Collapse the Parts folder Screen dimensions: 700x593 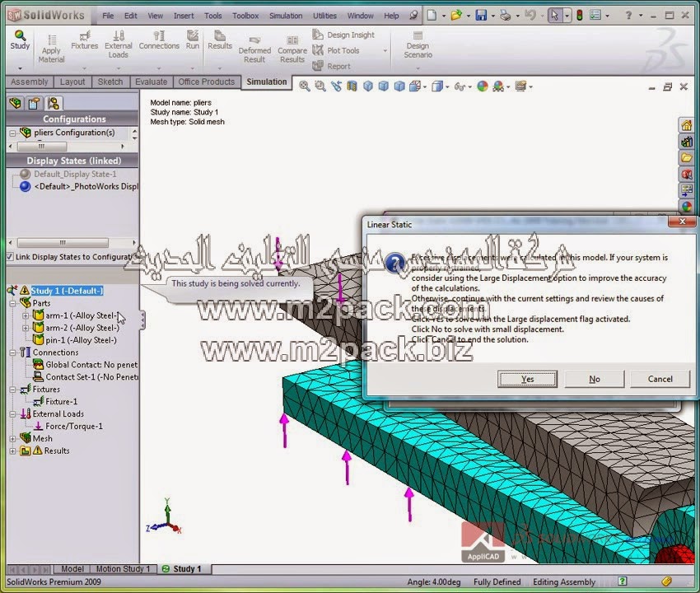12,303
